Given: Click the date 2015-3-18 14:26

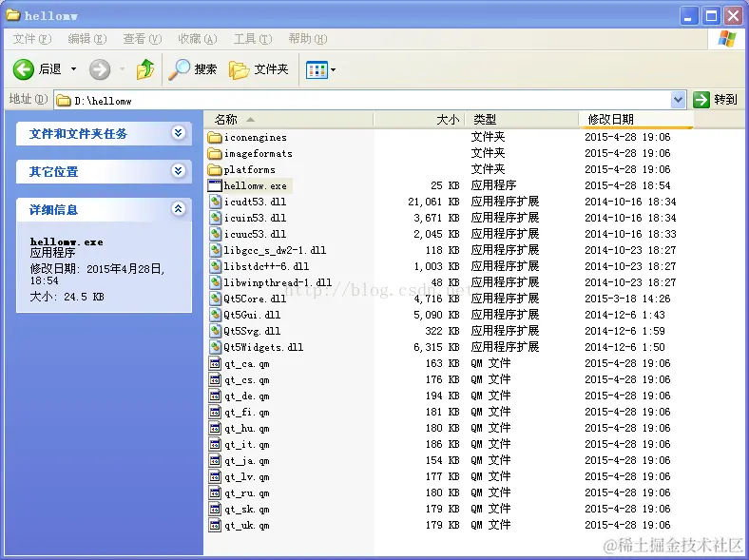Looking at the screenshot, I should click(627, 299).
